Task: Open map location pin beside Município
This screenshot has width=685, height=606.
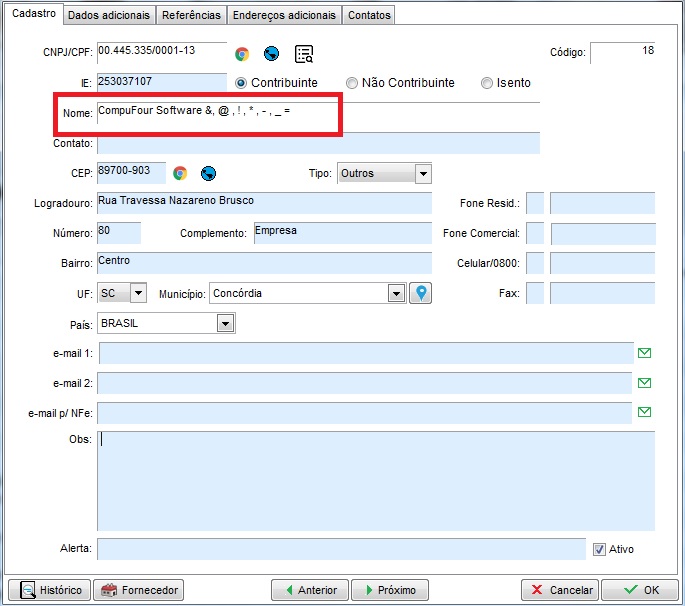Action: (421, 293)
